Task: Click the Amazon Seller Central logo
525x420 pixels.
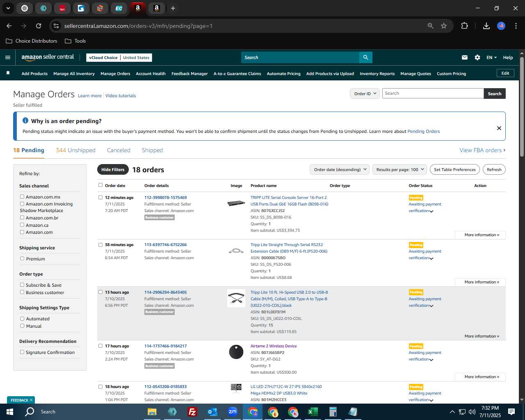Action: coord(48,57)
